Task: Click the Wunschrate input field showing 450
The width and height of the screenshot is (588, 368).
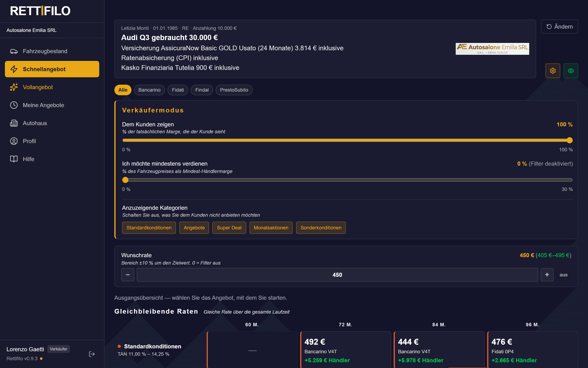Action: click(337, 275)
